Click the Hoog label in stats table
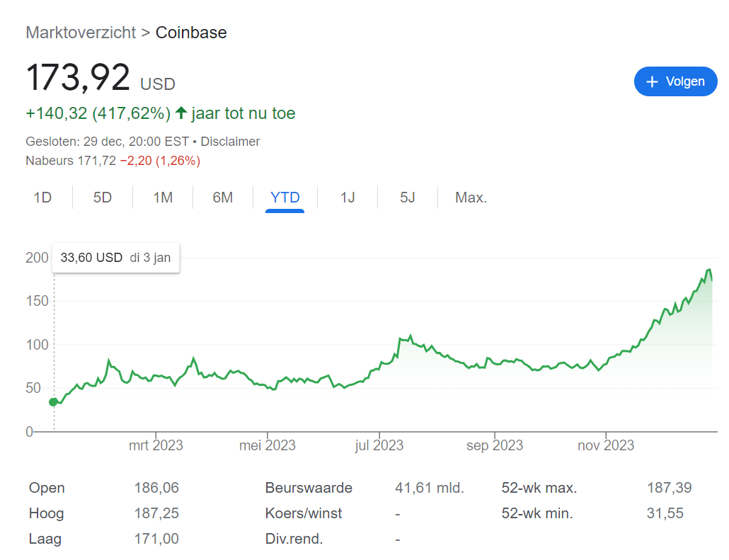 pos(47,513)
